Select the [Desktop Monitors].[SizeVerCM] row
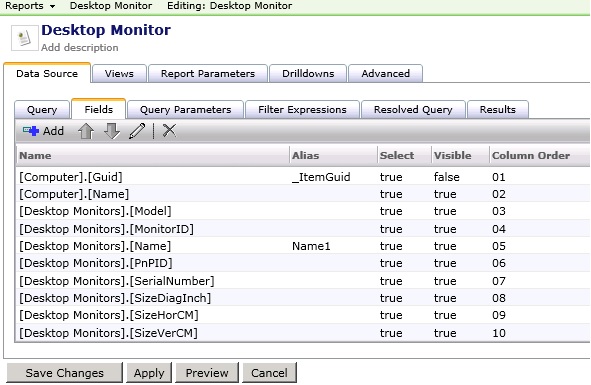The image size is (591, 385). click(x=303, y=333)
